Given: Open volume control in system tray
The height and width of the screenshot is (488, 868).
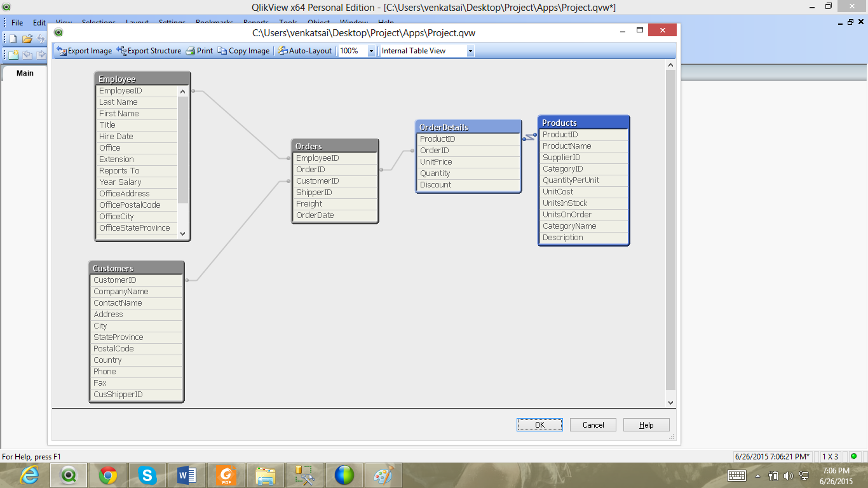Looking at the screenshot, I should click(x=789, y=475).
